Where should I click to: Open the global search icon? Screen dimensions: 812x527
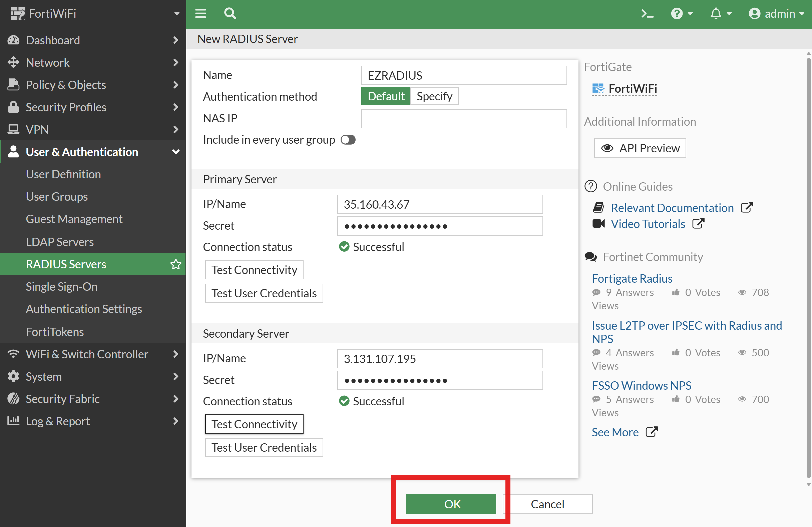[x=230, y=14]
